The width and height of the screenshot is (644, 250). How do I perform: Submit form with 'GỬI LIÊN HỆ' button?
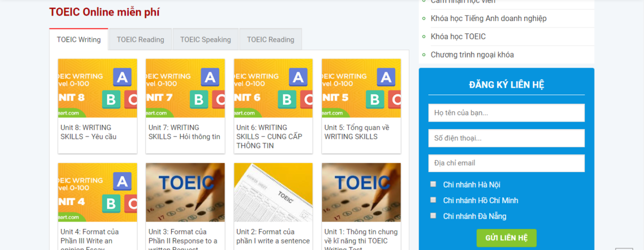click(506, 238)
